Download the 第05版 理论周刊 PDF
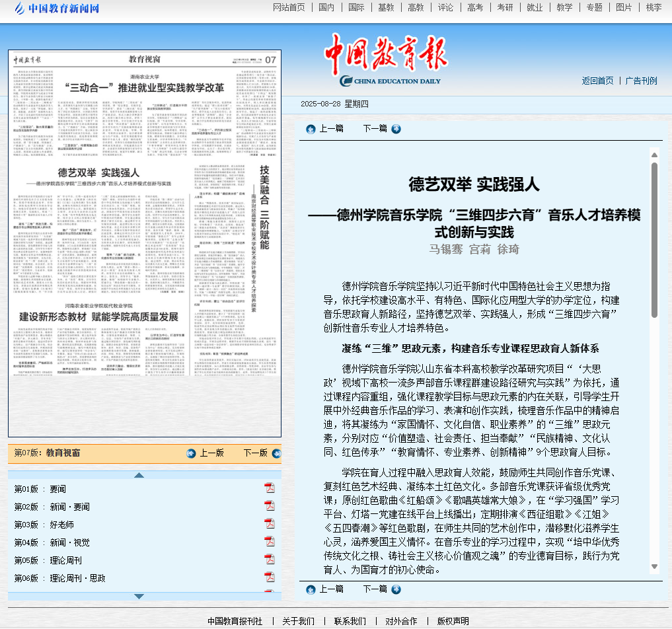Screen dimensions: 672x629 tap(270, 560)
